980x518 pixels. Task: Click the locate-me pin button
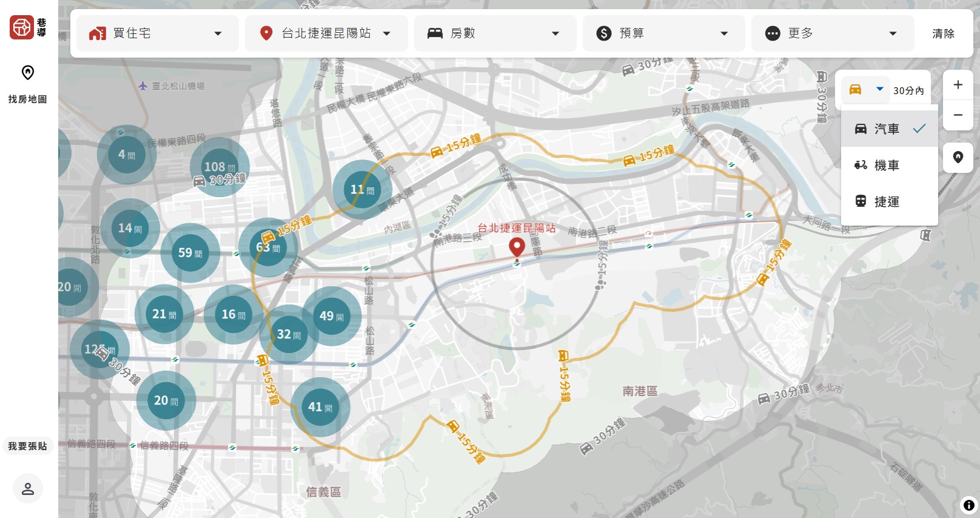958,158
